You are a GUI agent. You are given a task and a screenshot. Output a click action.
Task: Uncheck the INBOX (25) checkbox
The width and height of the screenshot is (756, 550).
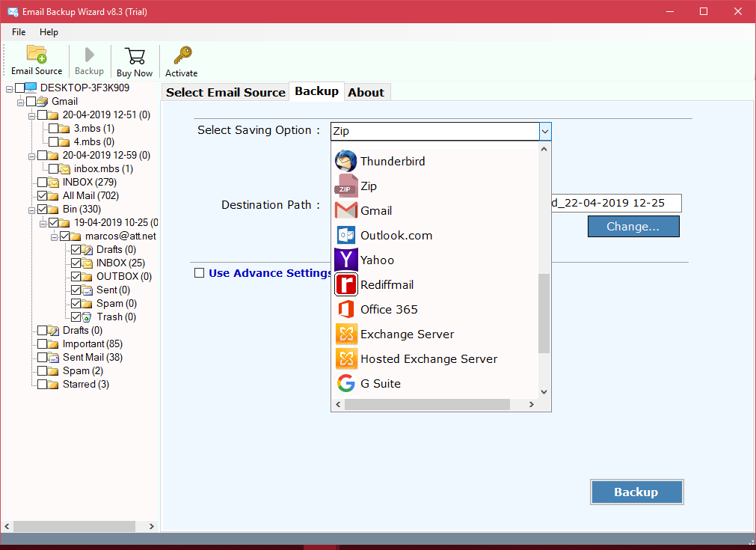pyautogui.click(x=76, y=263)
